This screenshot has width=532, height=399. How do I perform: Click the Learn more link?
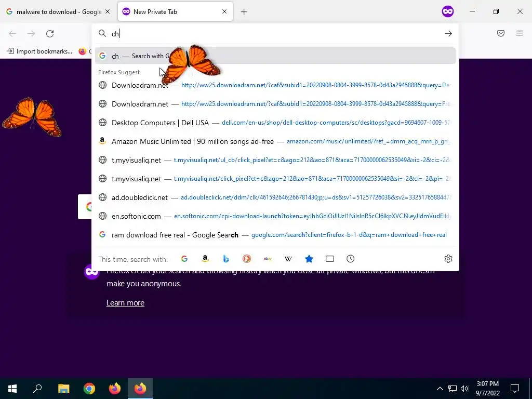pos(125,303)
